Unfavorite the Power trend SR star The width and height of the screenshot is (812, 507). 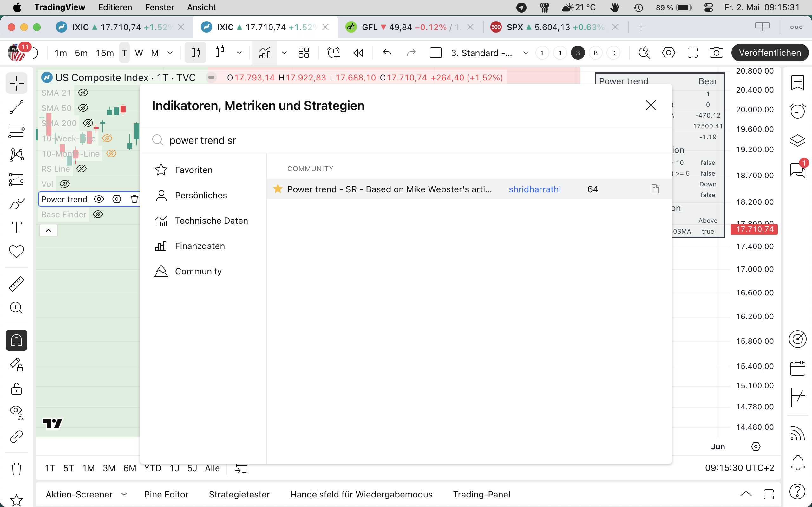(x=278, y=189)
